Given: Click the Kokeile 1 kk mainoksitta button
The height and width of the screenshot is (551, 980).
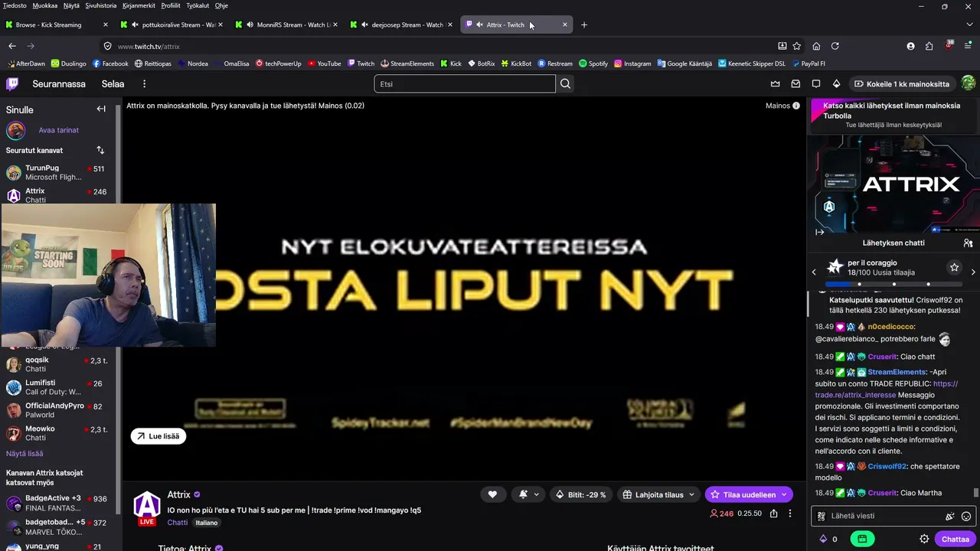Looking at the screenshot, I should coord(902,84).
